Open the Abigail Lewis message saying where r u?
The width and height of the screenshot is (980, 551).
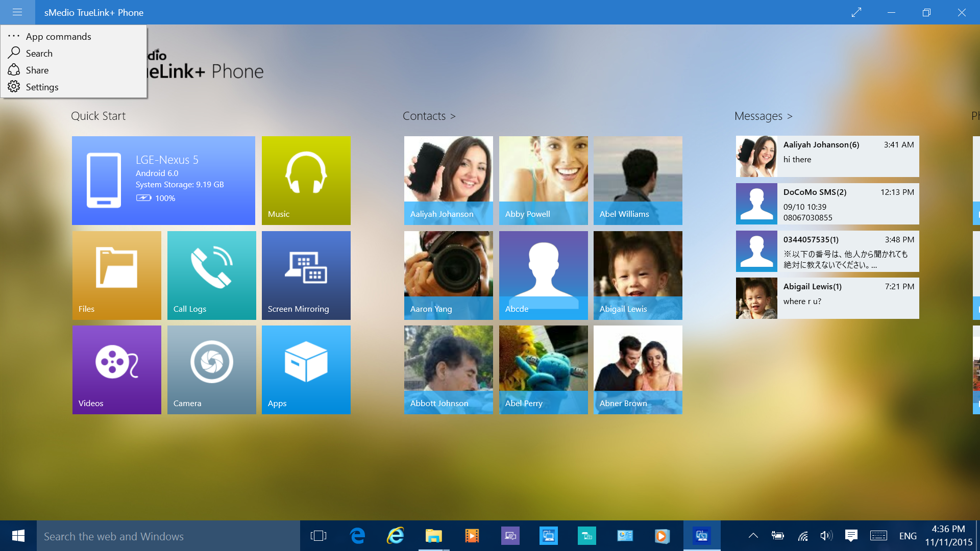point(827,298)
